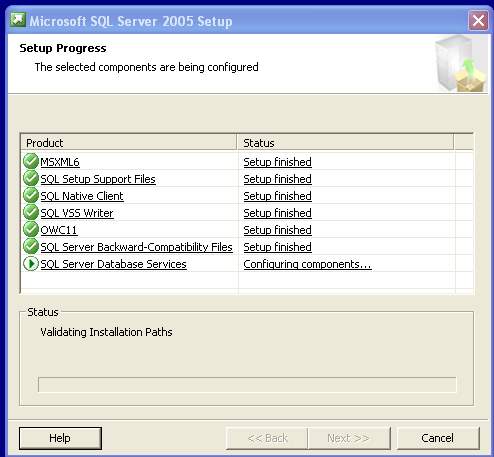Open the MSXML6 product link
This screenshot has height=457, width=494.
point(60,162)
